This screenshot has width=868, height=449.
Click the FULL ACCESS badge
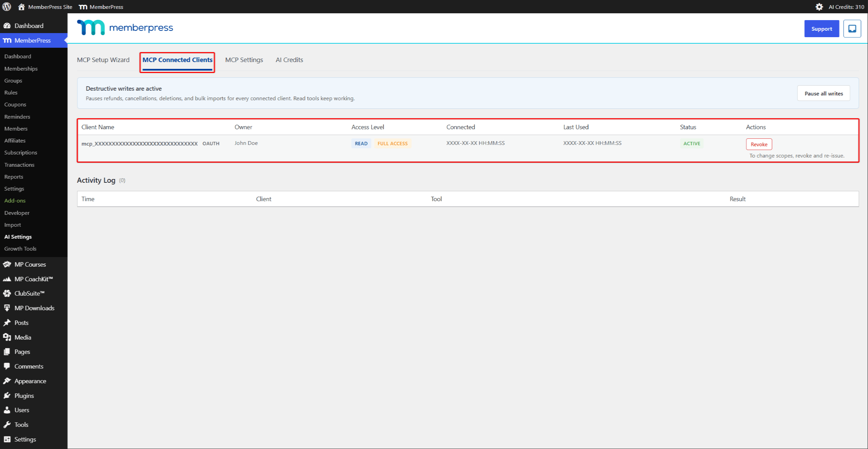tap(392, 144)
